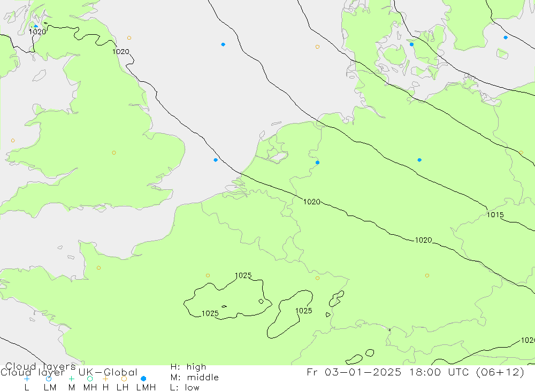This screenshot has width=535, height=392.
Task: Click the blue plus legend symbol for L
Action: point(27,379)
